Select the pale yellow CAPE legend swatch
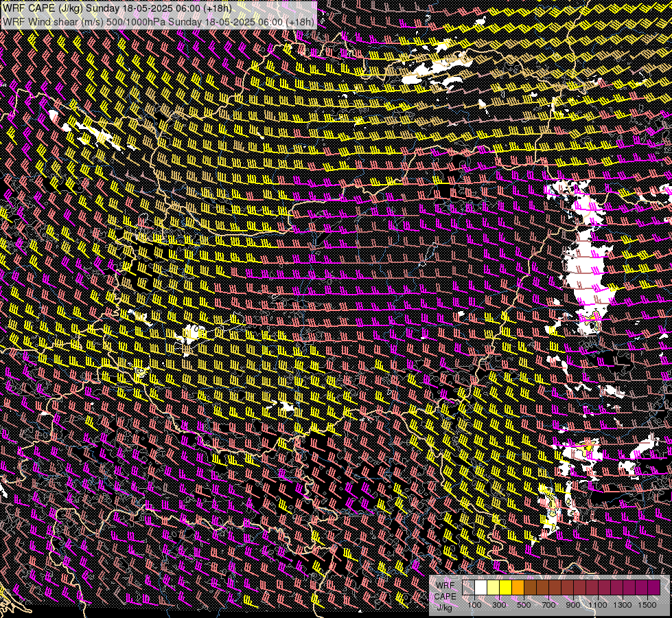672x618 pixels. tap(494, 587)
